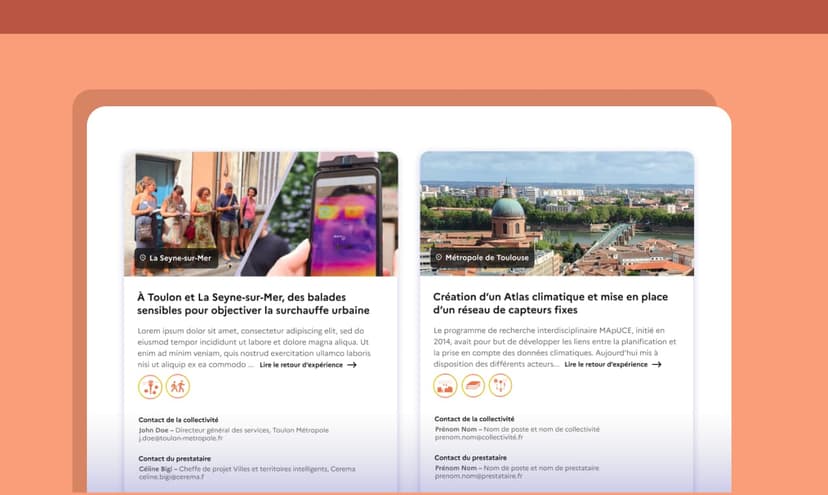This screenshot has width=828, height=495.
Task: Click the location pin in Métropole de Toulouse badge
Action: point(438,258)
